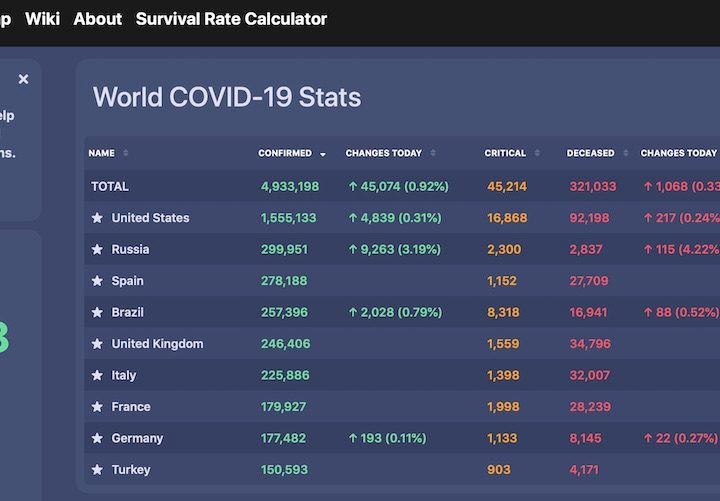Click the star icon beside Germany
Image resolution: width=720 pixels, height=501 pixels.
click(97, 438)
